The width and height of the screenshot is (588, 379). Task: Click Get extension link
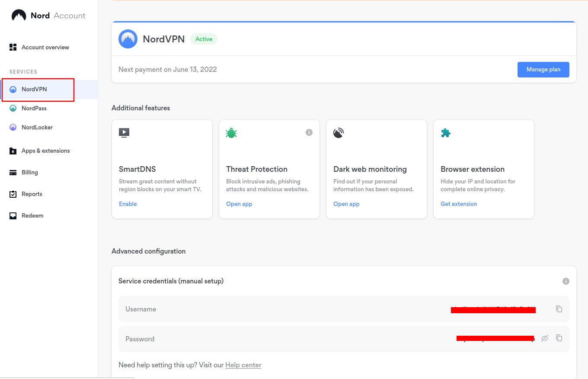click(x=458, y=204)
